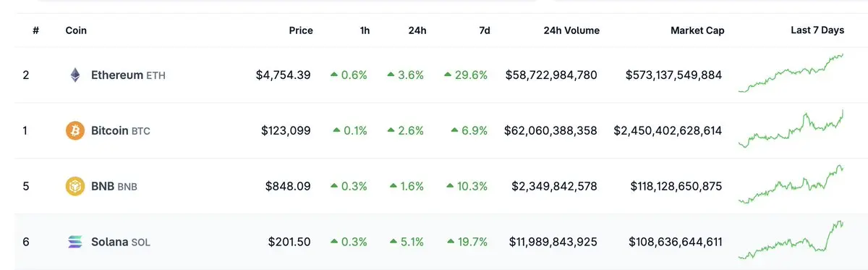Click the Solana gradient logo icon
Viewport: 868px width, 270px height.
(x=75, y=242)
